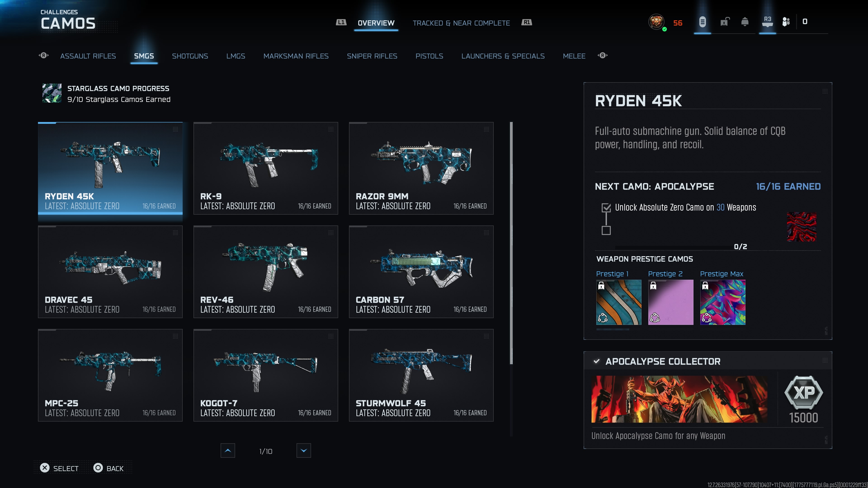Image resolution: width=868 pixels, height=488 pixels.
Task: Open the MPC-25 weapon card
Action: click(110, 375)
